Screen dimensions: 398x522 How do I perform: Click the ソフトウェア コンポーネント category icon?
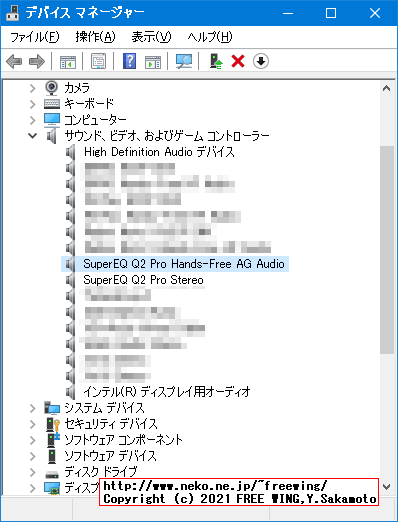[53, 440]
